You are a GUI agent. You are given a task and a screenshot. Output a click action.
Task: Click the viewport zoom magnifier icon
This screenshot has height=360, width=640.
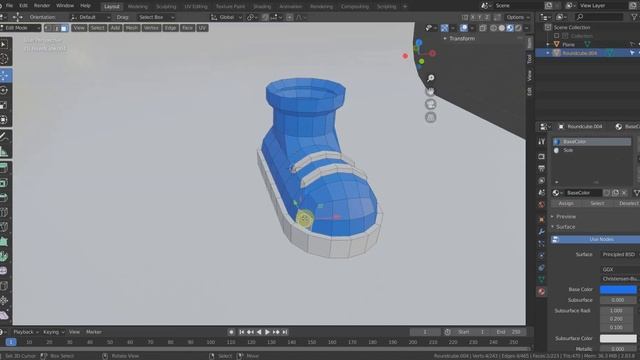tap(431, 78)
